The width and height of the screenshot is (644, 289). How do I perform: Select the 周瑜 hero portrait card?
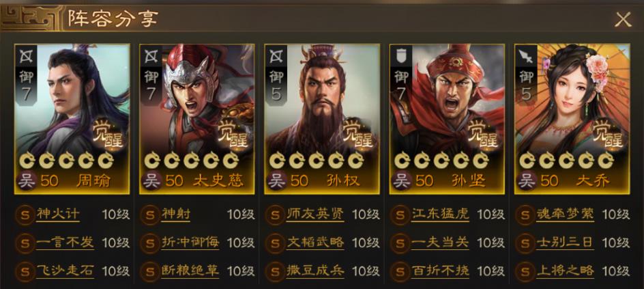[x=72, y=119]
